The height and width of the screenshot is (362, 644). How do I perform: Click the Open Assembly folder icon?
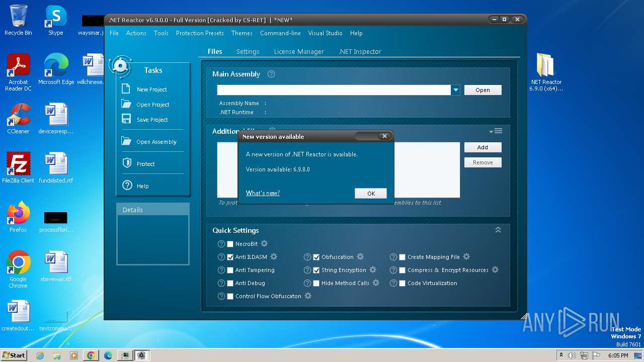pos(126,141)
